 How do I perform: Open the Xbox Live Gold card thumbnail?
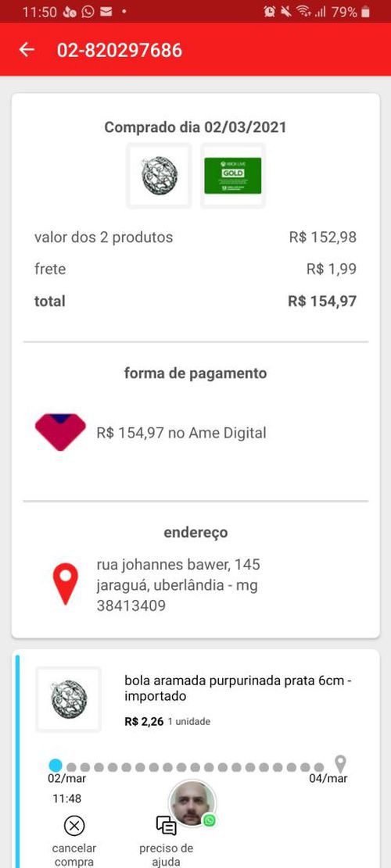click(x=232, y=176)
